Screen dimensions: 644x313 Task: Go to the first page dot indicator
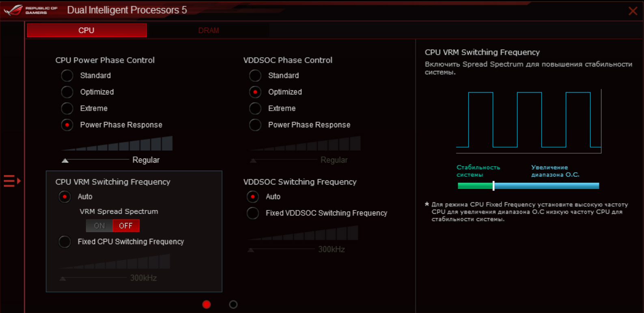(x=207, y=304)
